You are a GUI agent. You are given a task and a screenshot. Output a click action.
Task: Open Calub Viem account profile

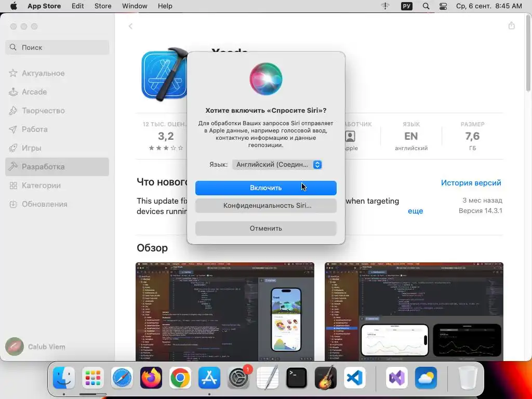pos(35,347)
